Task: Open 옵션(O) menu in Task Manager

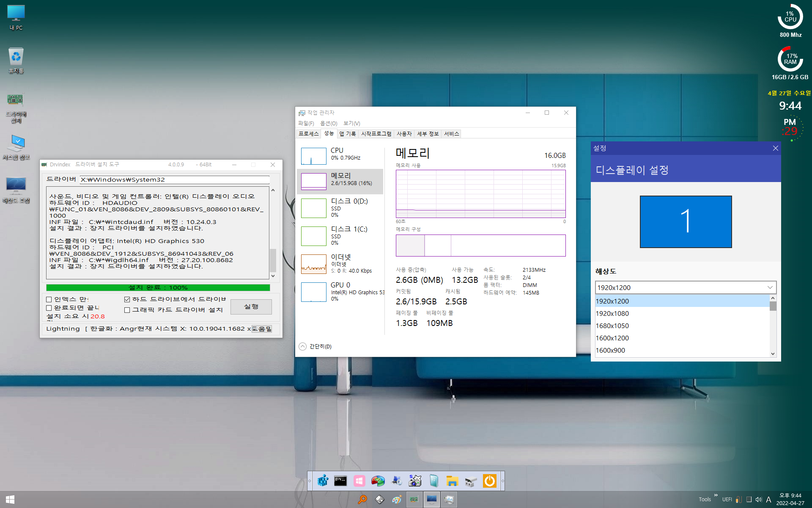Action: pyautogui.click(x=329, y=123)
